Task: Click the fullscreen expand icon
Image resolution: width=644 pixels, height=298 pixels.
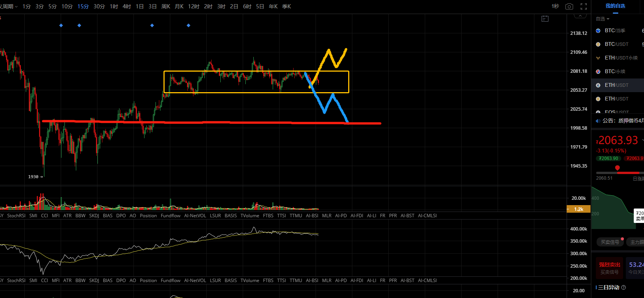Action: pyautogui.click(x=584, y=6)
